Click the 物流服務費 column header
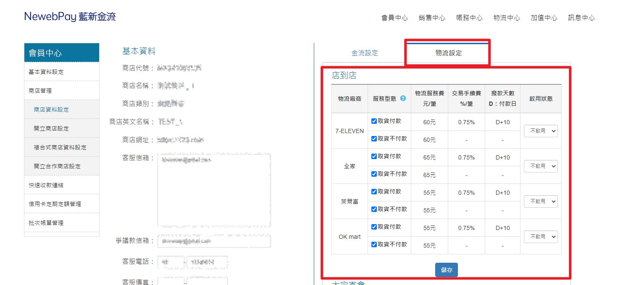This screenshot has height=285, width=644. 429,99
